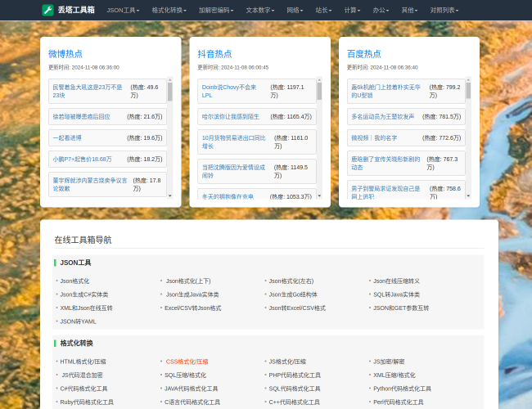Open the Json格式化 tool link
532x409 pixels.
(x=74, y=281)
